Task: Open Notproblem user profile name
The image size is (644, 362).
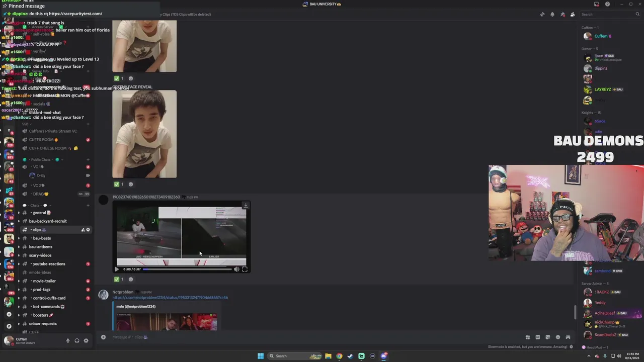Action: (123, 292)
